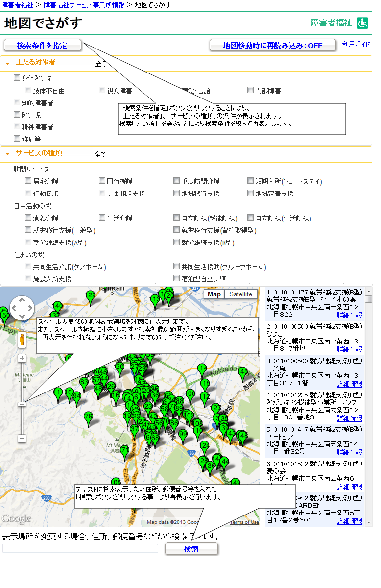This screenshot has height=588, width=381.
Task: Check the 精神障害者 checkbox
Action: [17, 126]
